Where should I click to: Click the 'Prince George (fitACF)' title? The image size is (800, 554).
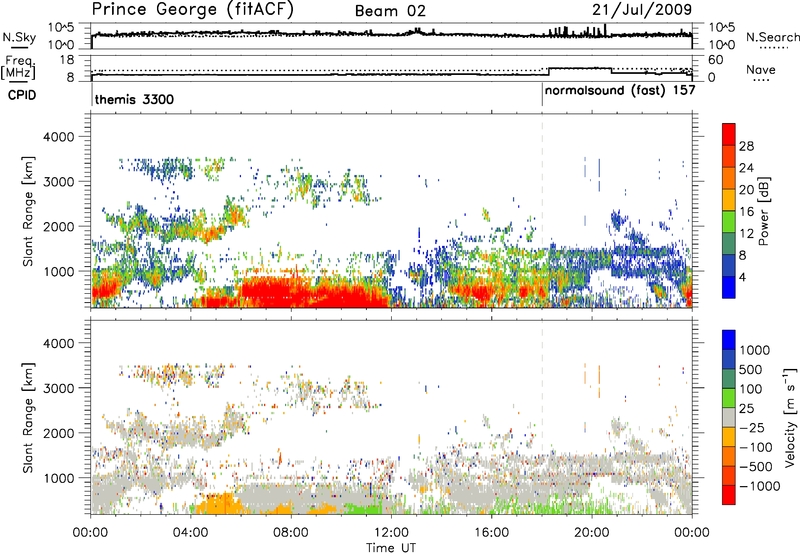point(192,10)
